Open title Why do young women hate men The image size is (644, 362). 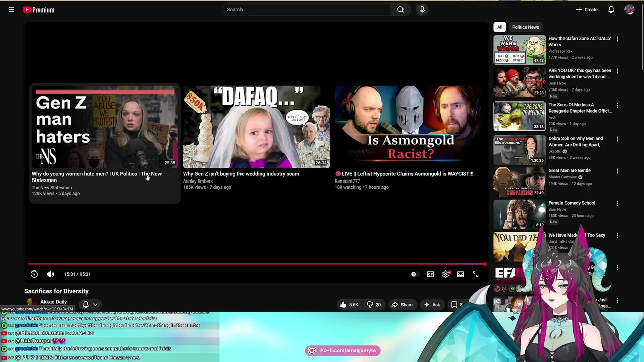(97, 177)
